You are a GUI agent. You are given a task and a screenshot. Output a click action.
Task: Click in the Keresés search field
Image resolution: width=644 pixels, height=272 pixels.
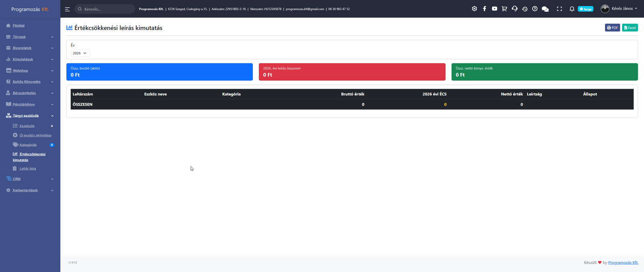click(x=105, y=9)
